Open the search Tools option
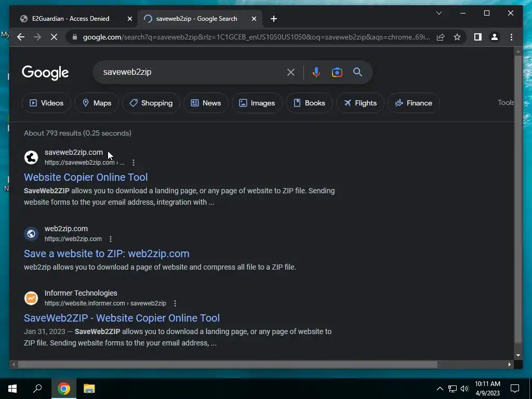The image size is (532, 399). [506, 102]
